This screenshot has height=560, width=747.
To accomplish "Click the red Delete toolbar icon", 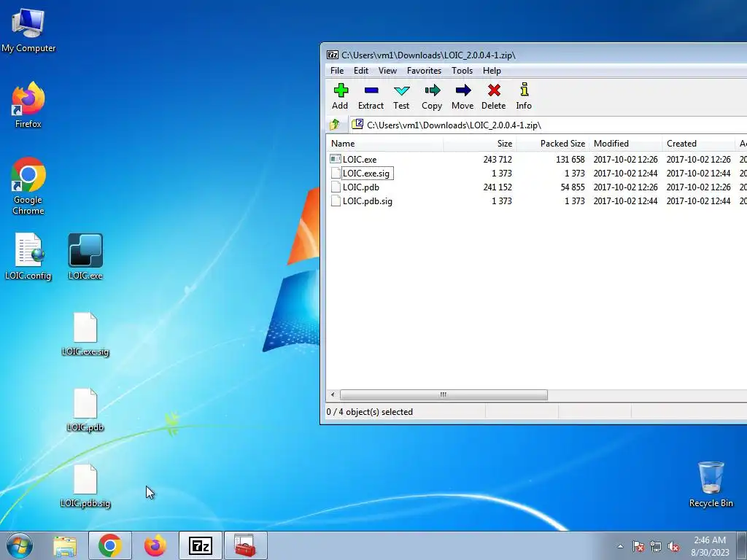I will tap(494, 96).
